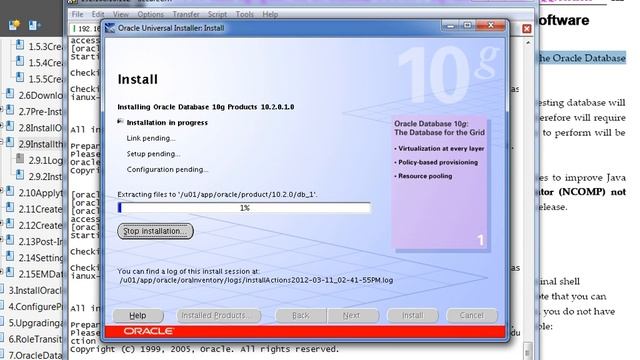Click the terminal scrollbar up arrow
The width and height of the screenshot is (640, 360).
528,42
